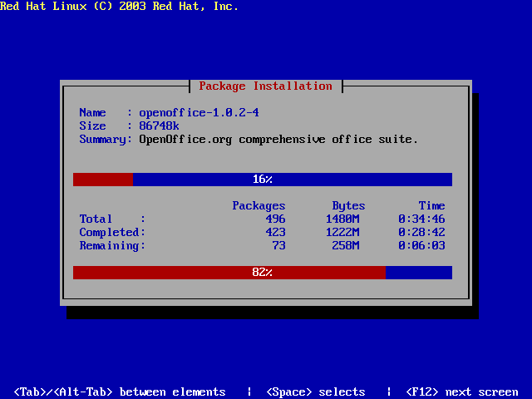Viewport: 532px width, 399px height.
Task: Click the F12 next screen hint
Action: [462, 392]
